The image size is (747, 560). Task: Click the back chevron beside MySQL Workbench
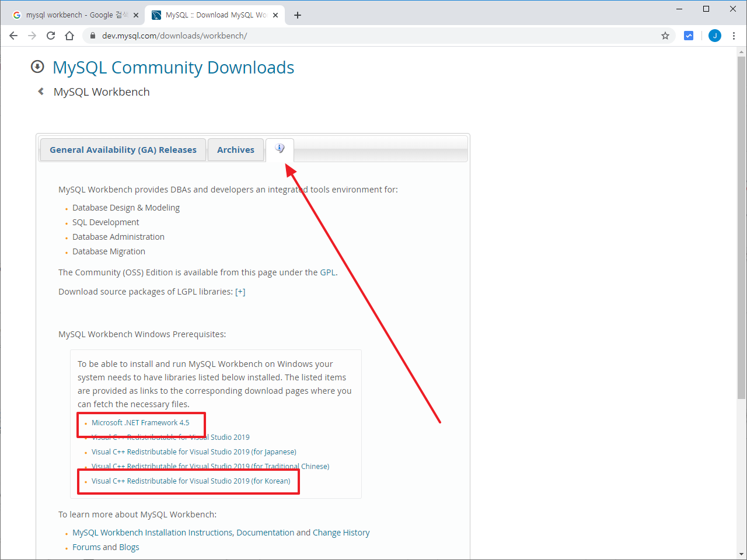[x=41, y=92]
